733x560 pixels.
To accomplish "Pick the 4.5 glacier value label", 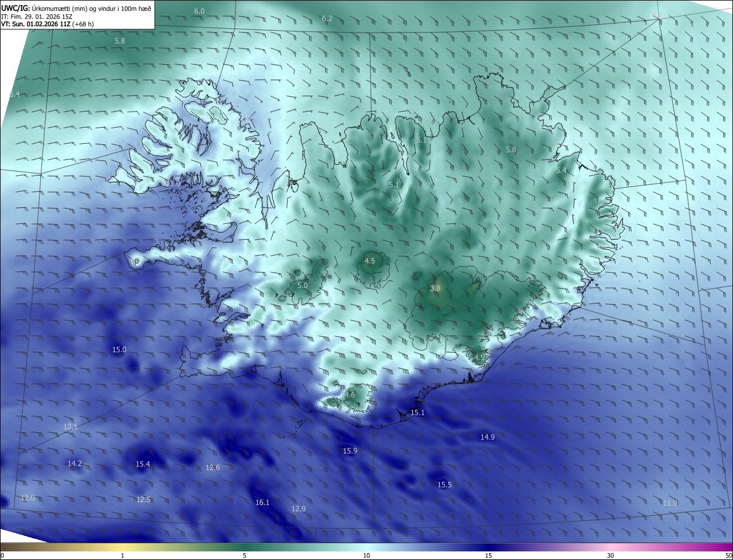I will point(369,261).
